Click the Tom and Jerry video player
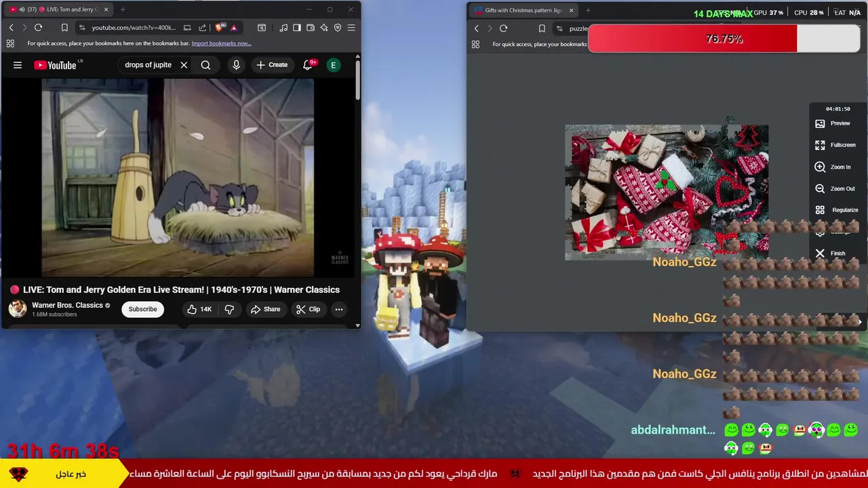This screenshot has width=868, height=488. (178, 178)
